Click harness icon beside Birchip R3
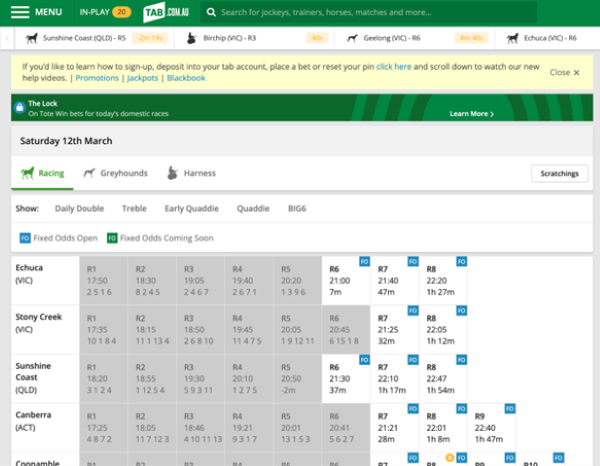Screen dimensions: 600x466 (191, 38)
